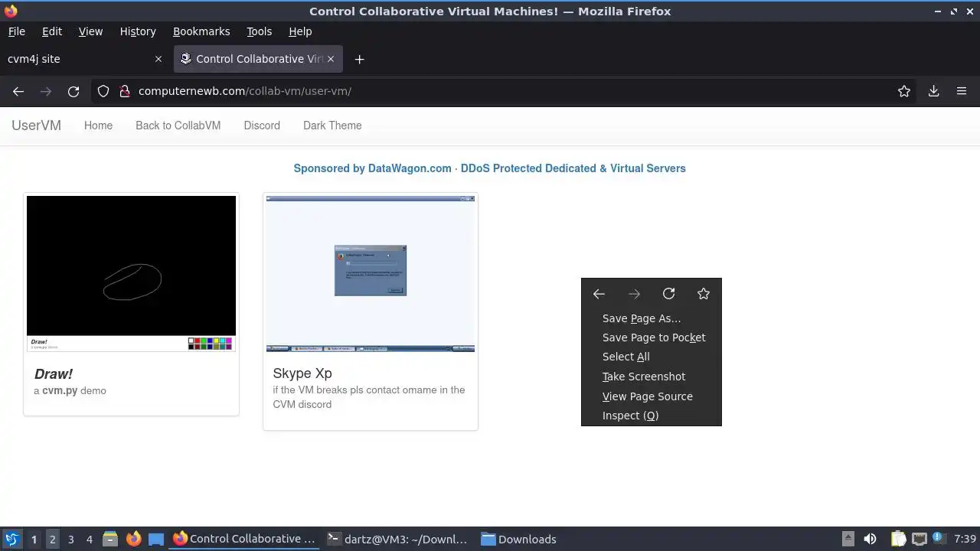Click the update notification tray icon
The image size is (980, 551).
coord(938,539)
